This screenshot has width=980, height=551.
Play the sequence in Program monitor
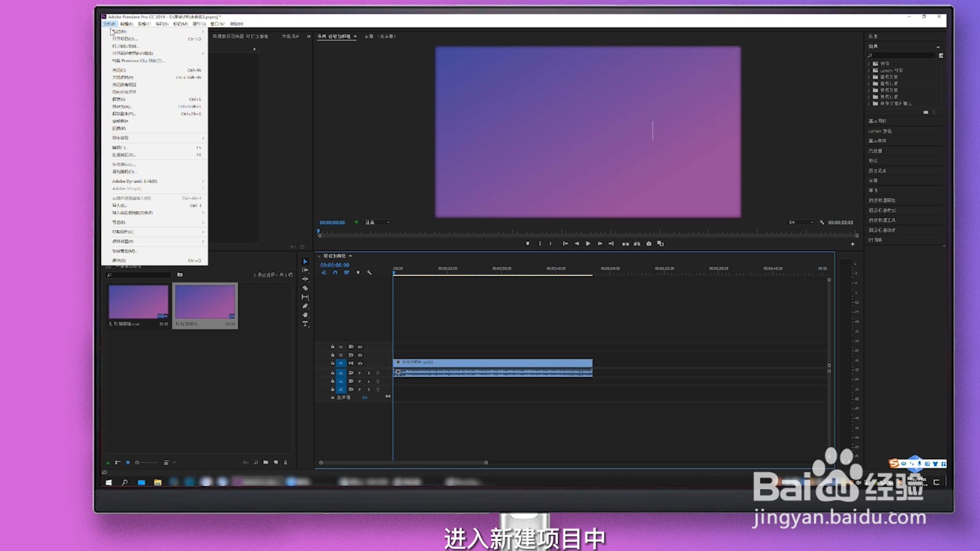pos(588,244)
